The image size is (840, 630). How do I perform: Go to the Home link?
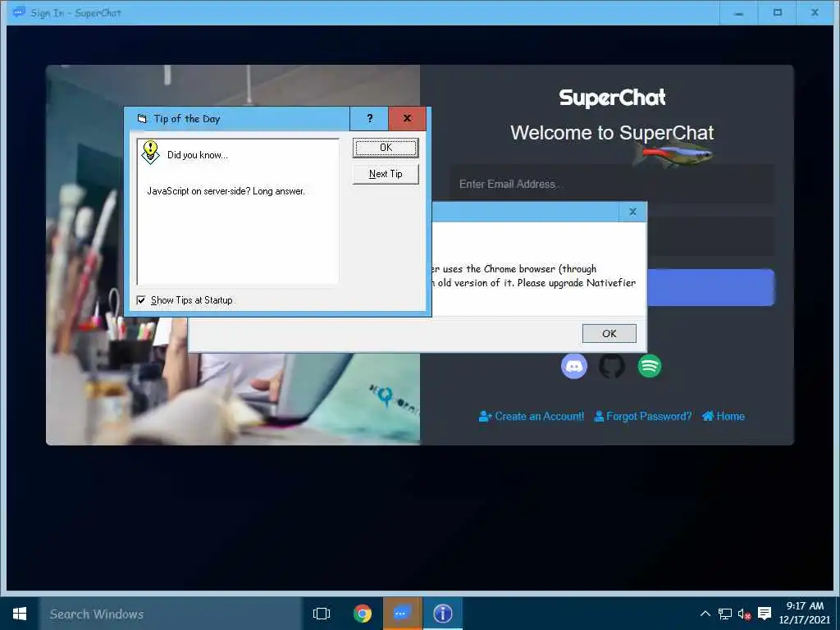click(724, 416)
